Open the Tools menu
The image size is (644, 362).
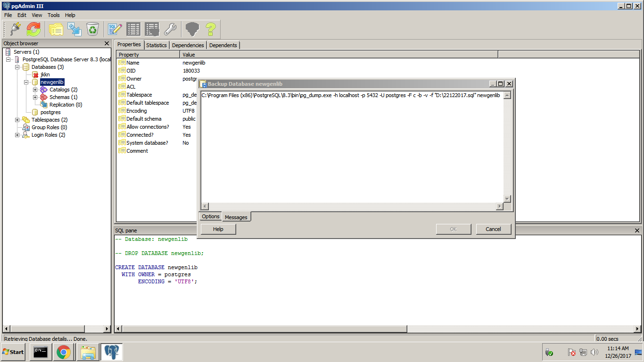click(54, 15)
